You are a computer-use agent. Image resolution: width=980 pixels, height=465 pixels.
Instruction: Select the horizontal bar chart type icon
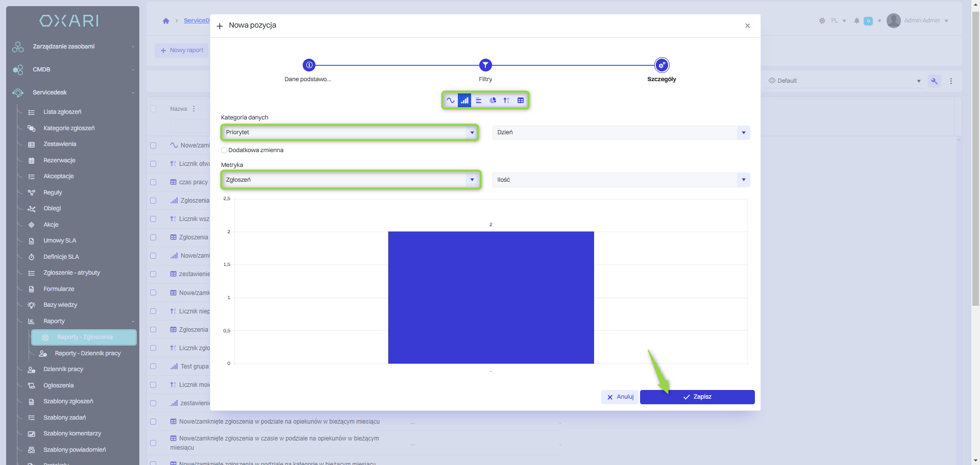point(479,101)
